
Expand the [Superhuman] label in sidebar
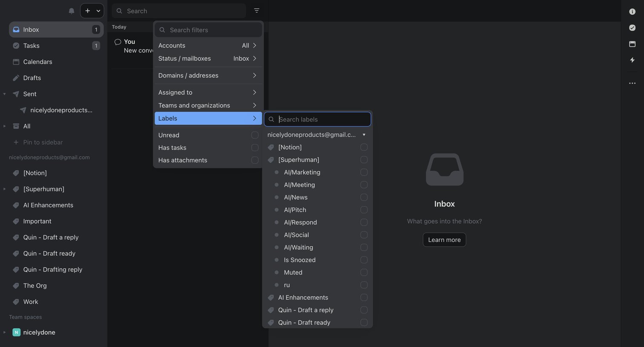[x=5, y=189]
